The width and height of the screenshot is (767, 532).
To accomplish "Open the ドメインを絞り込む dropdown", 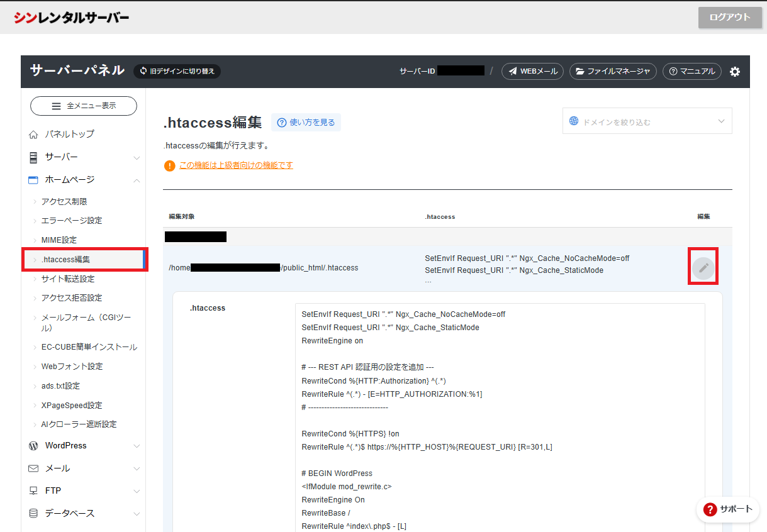I will [x=647, y=121].
